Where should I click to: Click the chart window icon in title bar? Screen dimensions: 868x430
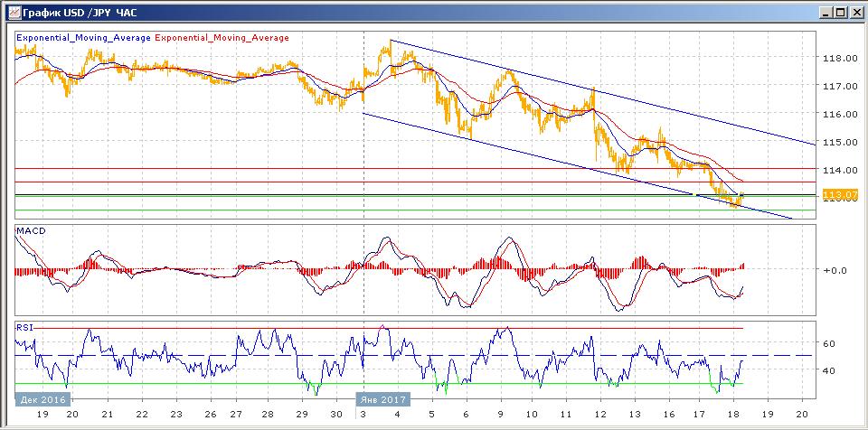tap(10, 11)
